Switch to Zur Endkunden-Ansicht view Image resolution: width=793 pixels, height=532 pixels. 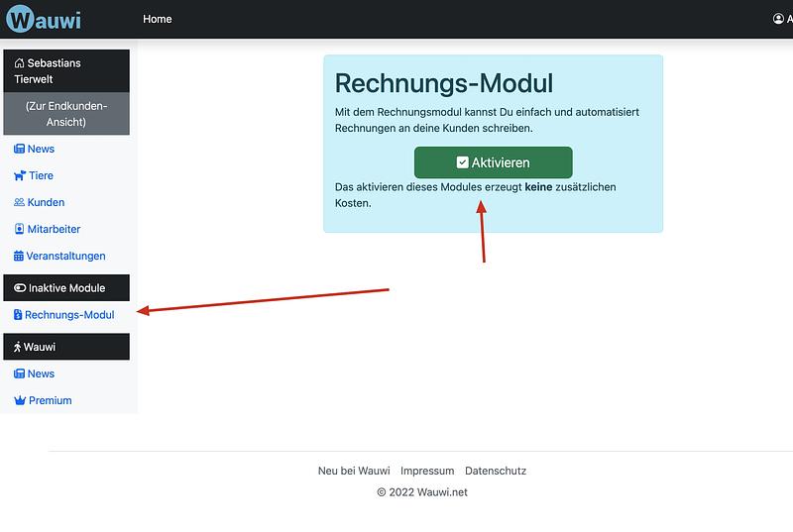pyautogui.click(x=65, y=114)
